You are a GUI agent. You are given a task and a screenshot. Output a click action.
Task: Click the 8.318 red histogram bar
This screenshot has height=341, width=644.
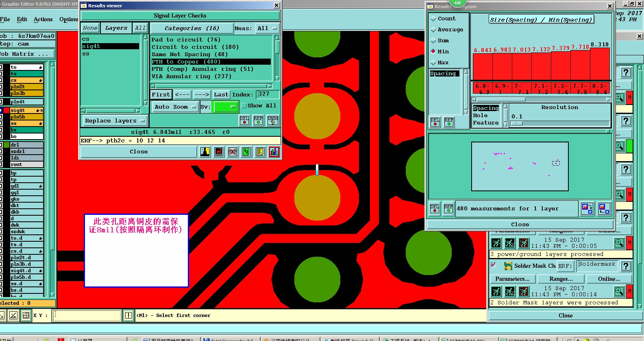(600, 63)
